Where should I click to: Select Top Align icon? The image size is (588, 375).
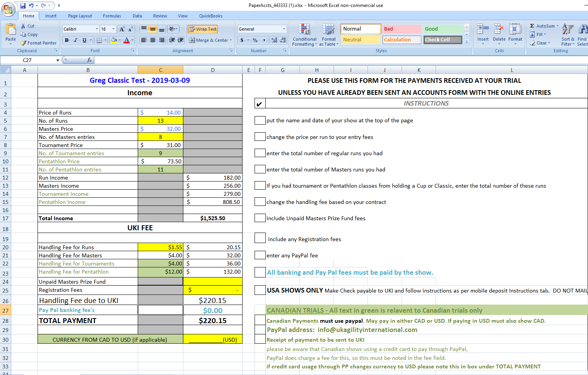point(144,29)
